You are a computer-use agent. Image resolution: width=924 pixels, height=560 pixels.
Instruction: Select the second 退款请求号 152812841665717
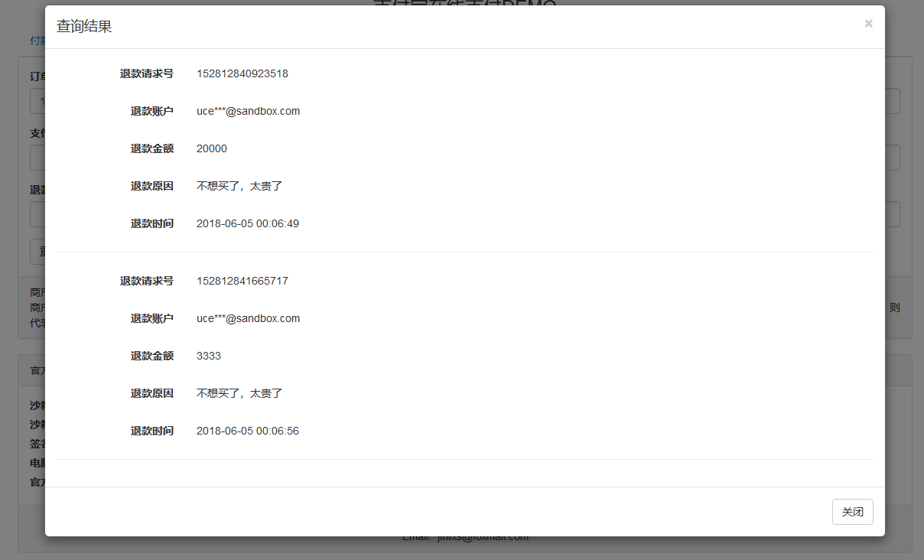pos(242,280)
